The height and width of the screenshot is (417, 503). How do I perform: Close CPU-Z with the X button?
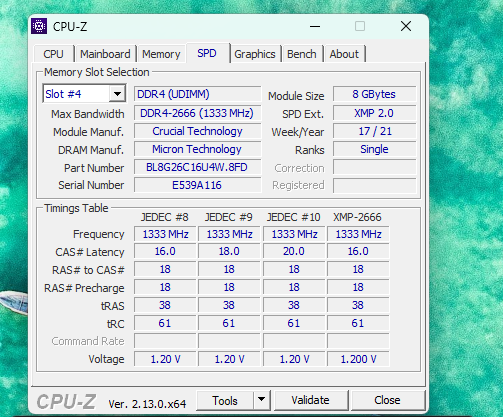(x=406, y=26)
